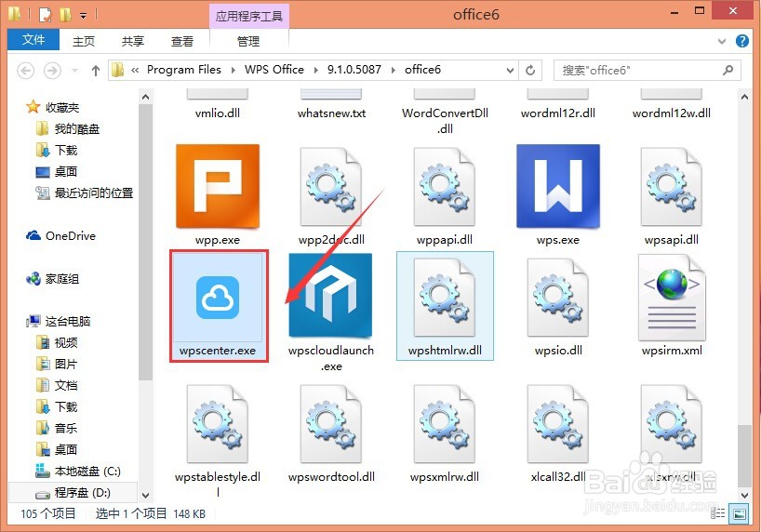Select 这台电脑 in navigation pane
The image size is (761, 532).
[x=68, y=321]
